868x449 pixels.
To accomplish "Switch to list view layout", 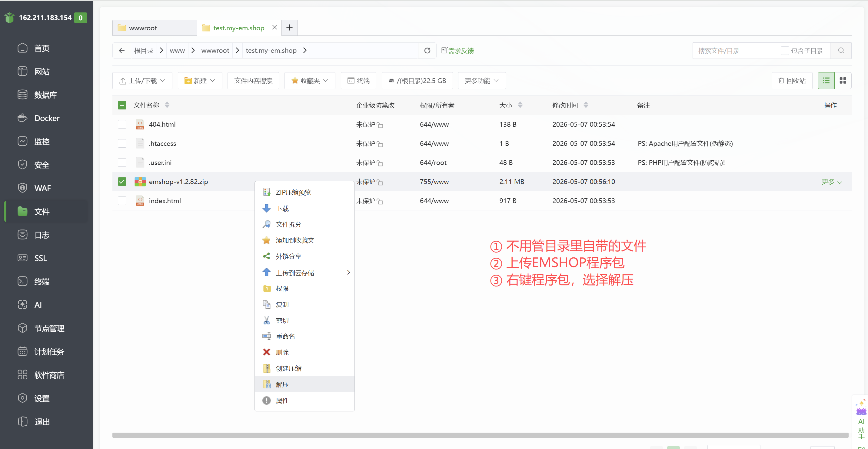I will [826, 81].
